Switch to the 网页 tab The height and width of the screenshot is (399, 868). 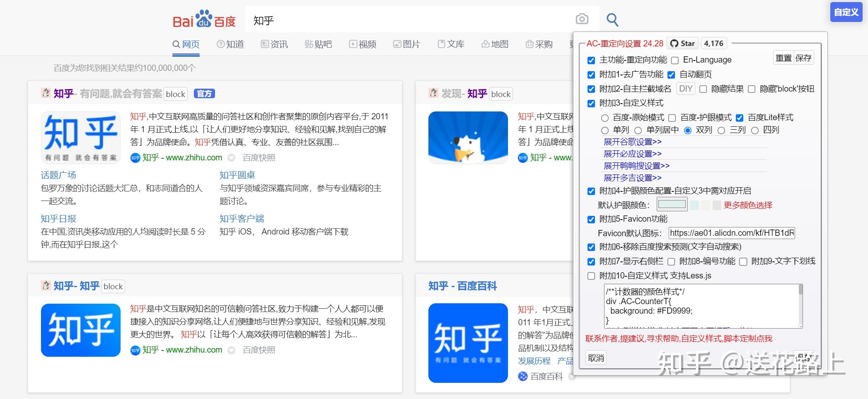click(186, 44)
